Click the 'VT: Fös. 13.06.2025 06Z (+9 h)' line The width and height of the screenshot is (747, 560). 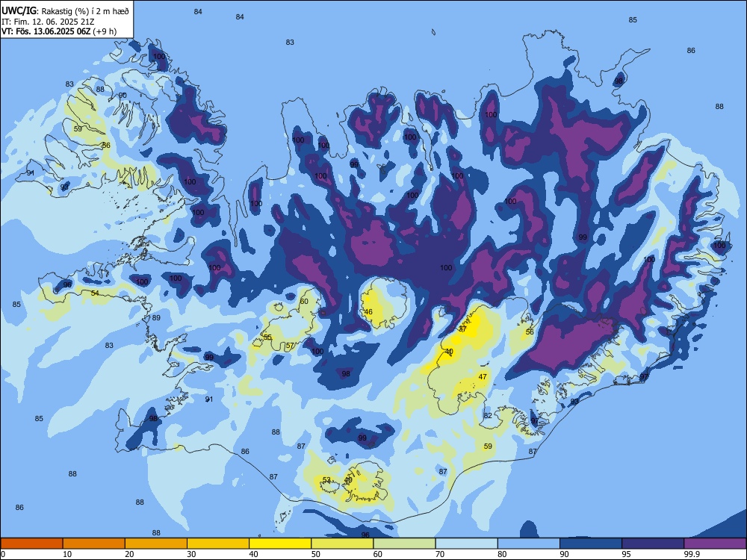[x=59, y=31]
